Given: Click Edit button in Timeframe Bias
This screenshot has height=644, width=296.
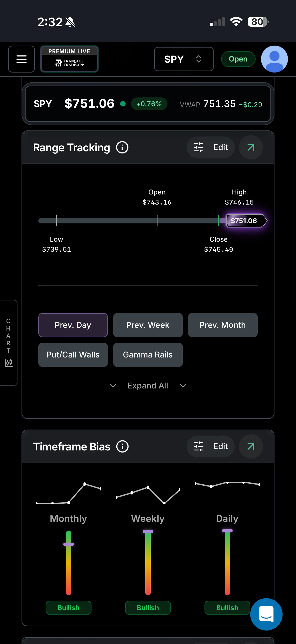Looking at the screenshot, I should coord(211,446).
